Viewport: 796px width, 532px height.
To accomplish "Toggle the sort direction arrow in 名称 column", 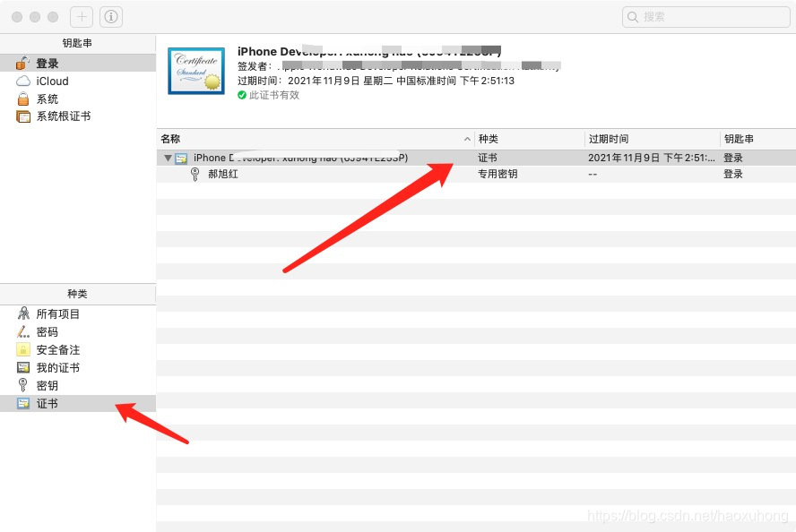I will tap(467, 139).
